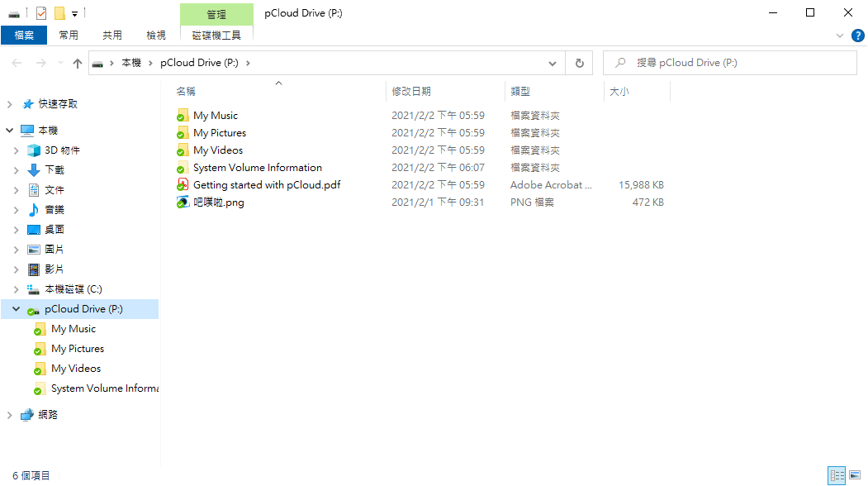Open the recent locations dropdown arrow
This screenshot has width=868, height=486.
(60, 63)
